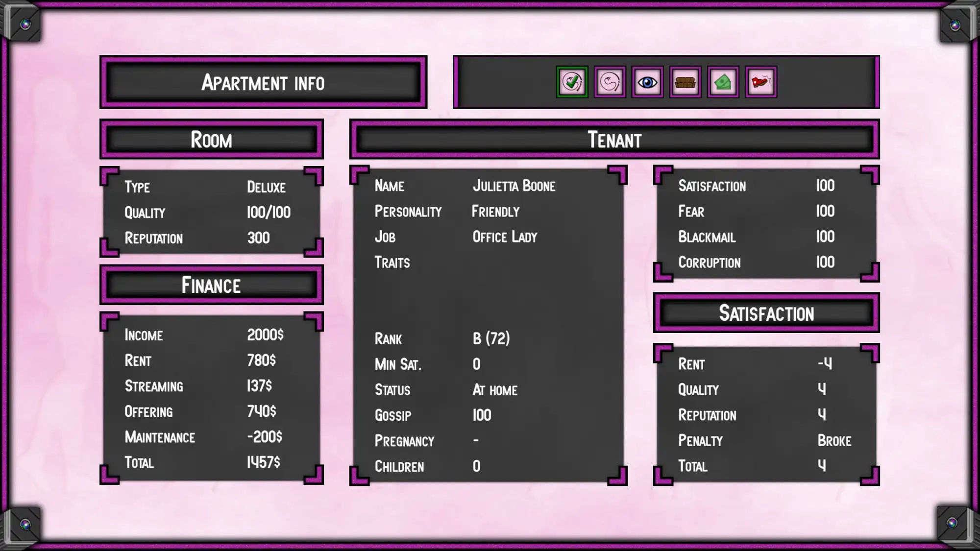Click the rent satisfaction value -4

825,363
